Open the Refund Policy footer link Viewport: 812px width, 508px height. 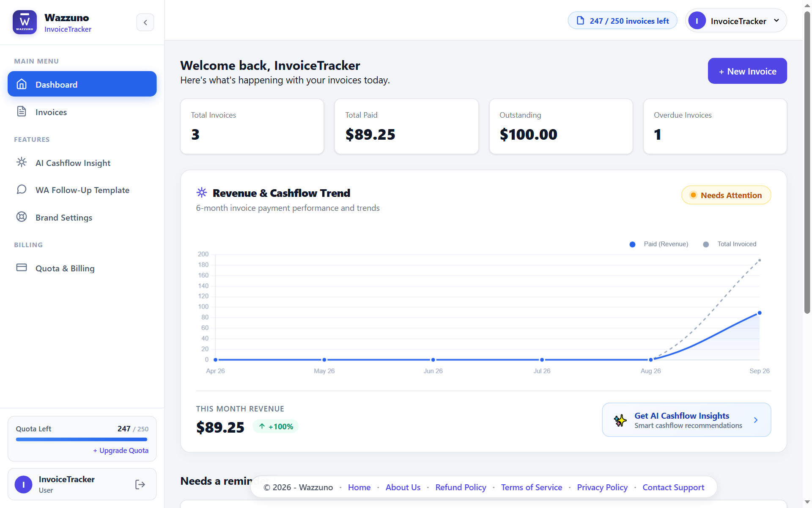click(x=461, y=487)
